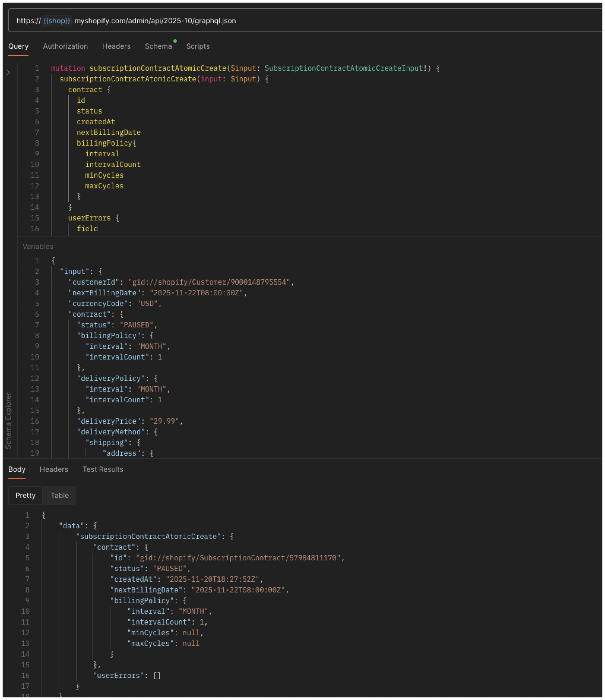Select the response Body tab
605x700 pixels.
(x=17, y=469)
